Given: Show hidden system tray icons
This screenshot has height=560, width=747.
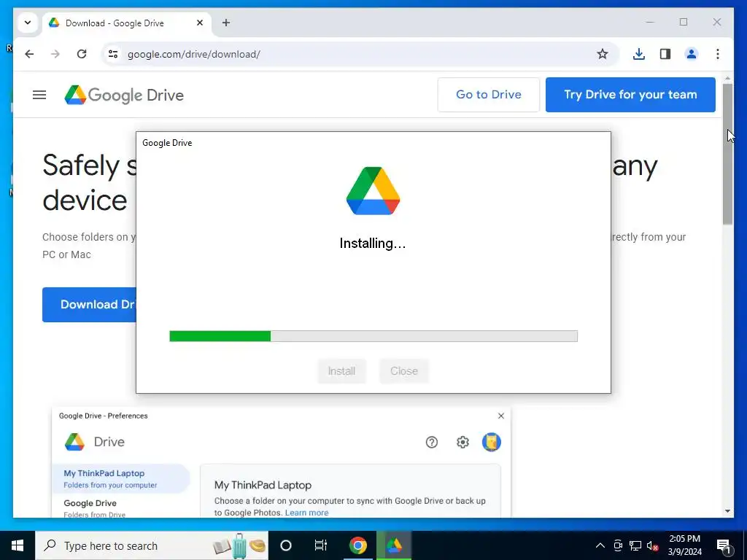Looking at the screenshot, I should coord(600,545).
